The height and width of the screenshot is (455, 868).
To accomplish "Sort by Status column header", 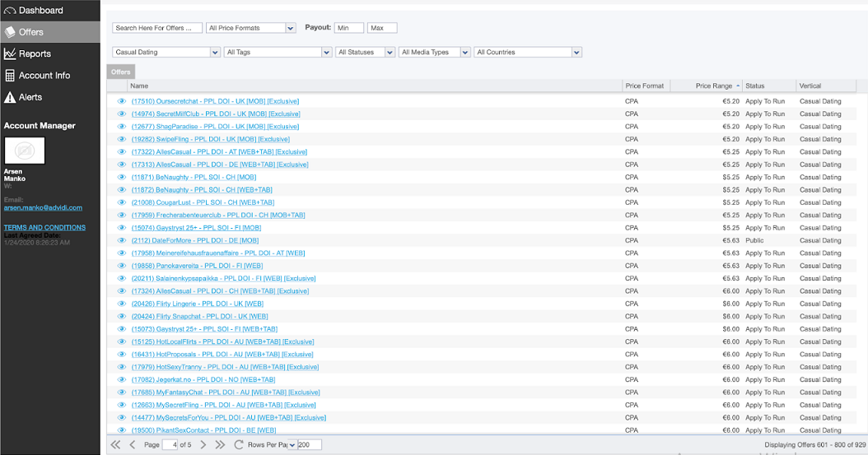I will [x=769, y=86].
